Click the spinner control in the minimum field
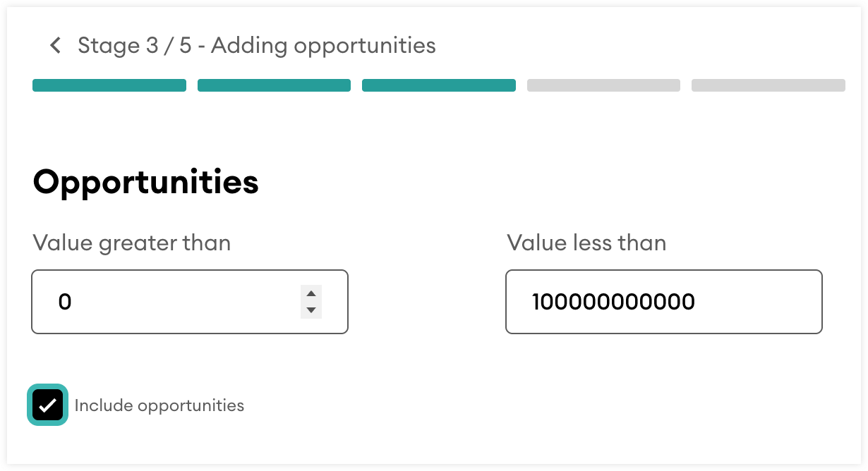The width and height of the screenshot is (868, 471). click(x=311, y=302)
